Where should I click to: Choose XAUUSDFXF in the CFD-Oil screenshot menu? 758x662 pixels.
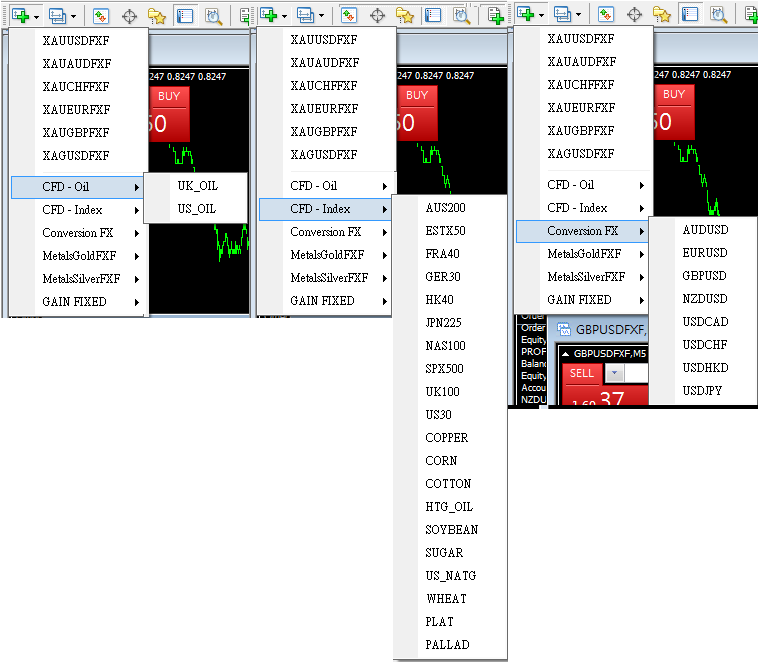click(x=76, y=41)
